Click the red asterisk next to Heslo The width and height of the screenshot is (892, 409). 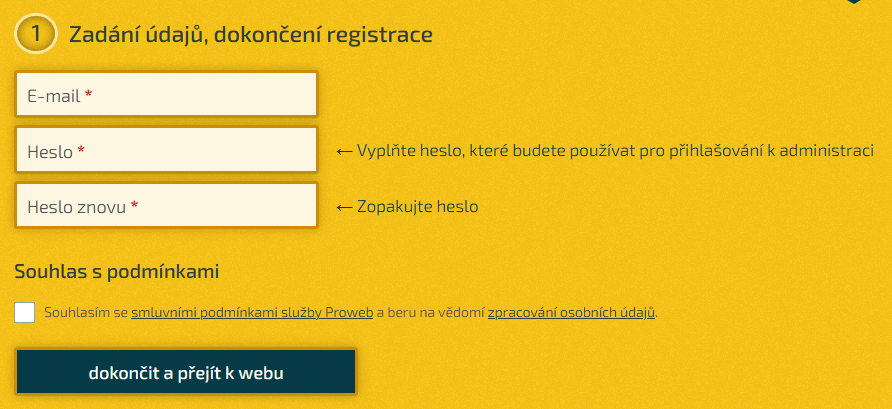81,152
